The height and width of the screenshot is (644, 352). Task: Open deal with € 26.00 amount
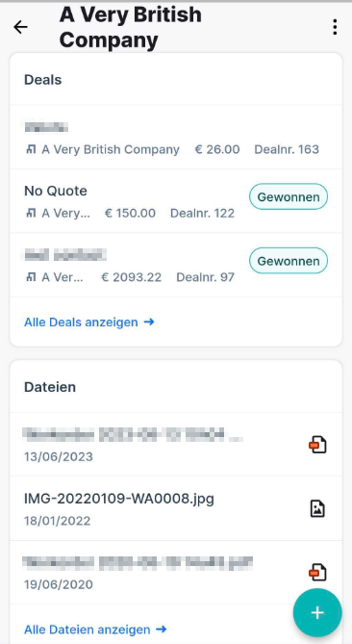coord(176,138)
